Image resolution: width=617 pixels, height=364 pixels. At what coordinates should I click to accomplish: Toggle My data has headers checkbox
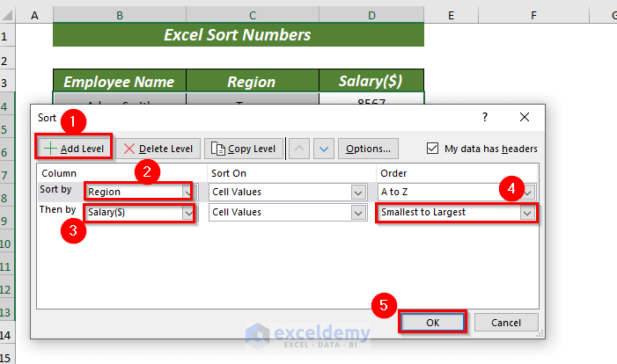(432, 149)
